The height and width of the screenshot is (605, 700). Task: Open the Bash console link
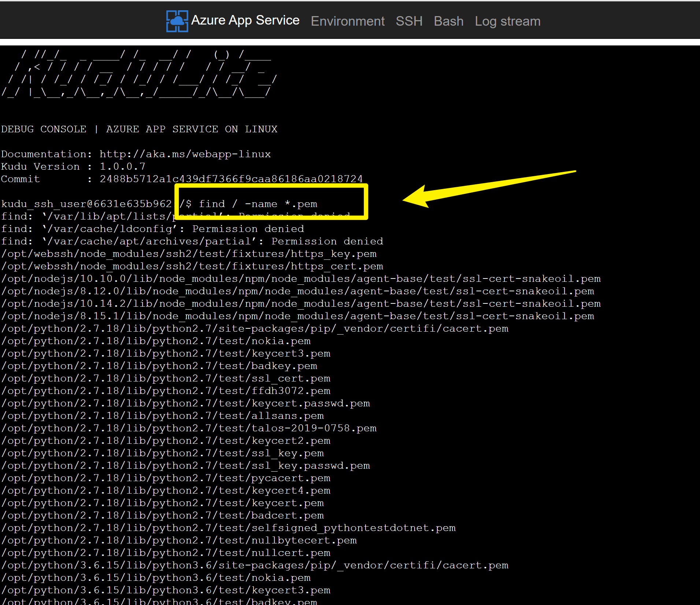[x=448, y=21]
